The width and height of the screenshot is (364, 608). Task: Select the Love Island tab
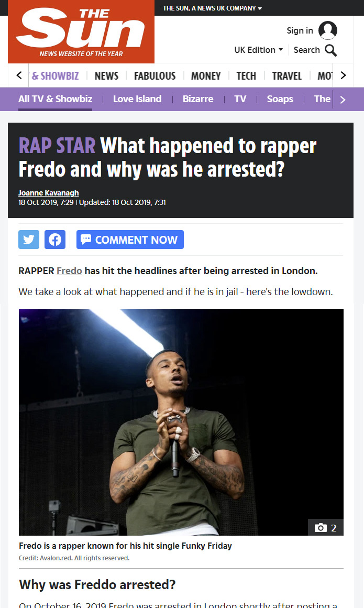click(x=137, y=99)
